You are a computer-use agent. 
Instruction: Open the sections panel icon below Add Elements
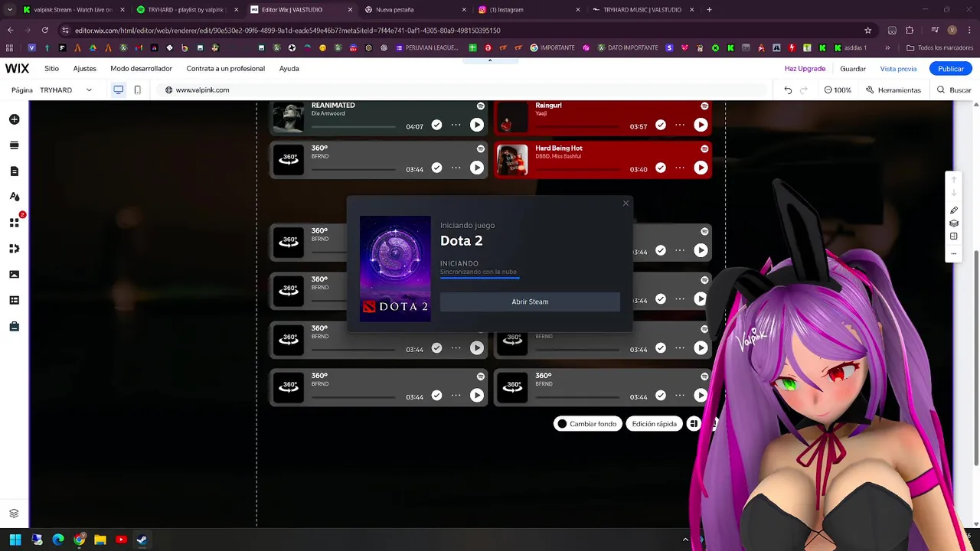(x=14, y=145)
